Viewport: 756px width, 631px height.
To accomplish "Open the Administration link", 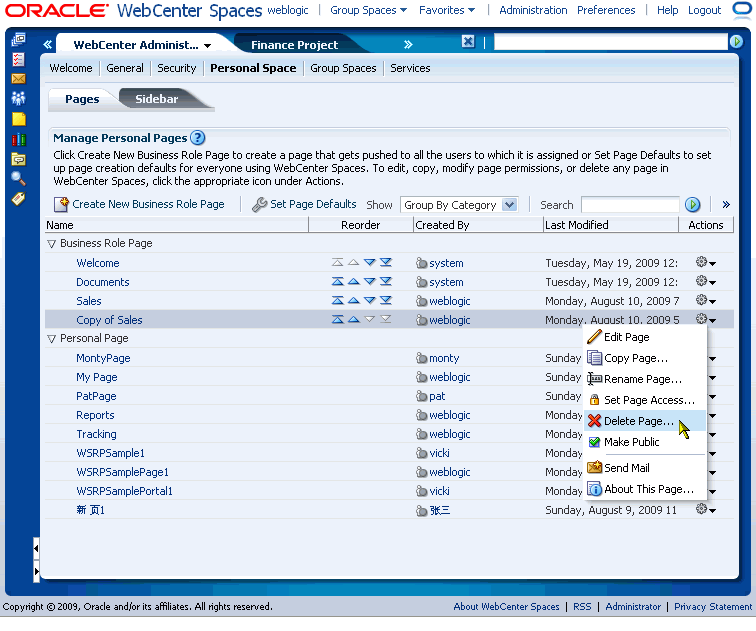I will [x=533, y=10].
